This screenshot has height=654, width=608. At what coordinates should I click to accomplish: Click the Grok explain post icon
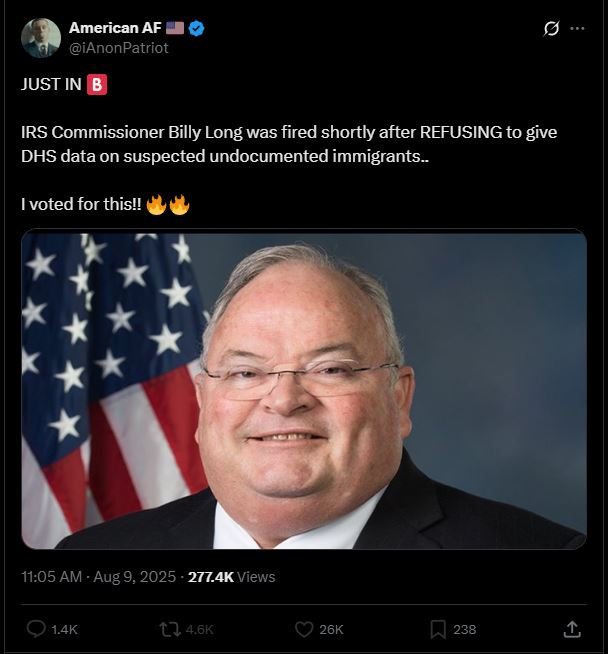(x=551, y=28)
